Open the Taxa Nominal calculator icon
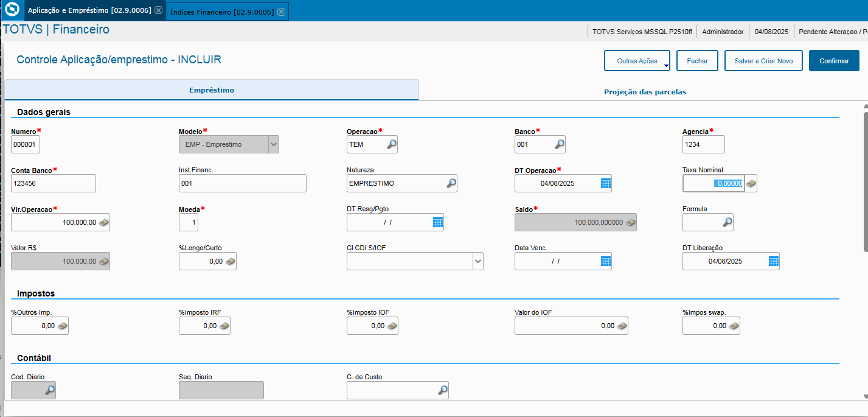868x417 pixels. point(751,183)
